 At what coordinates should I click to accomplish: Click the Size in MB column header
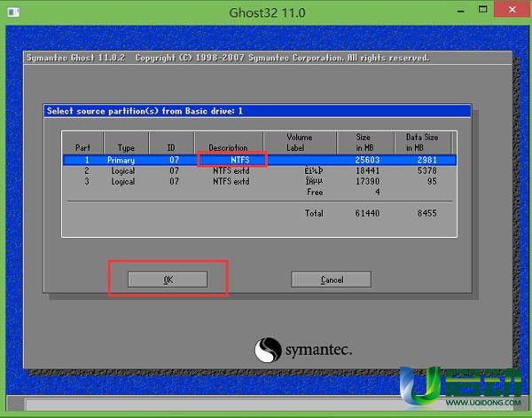(x=364, y=142)
